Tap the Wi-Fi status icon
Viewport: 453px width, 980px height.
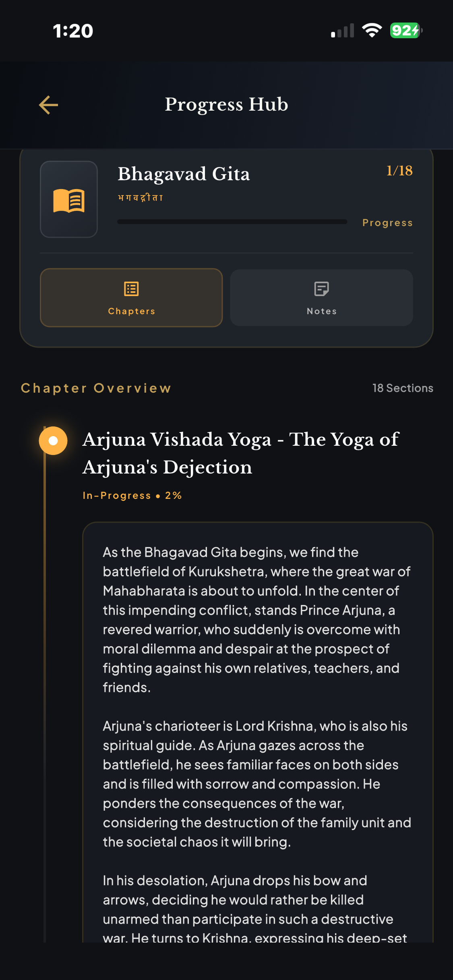(x=372, y=31)
